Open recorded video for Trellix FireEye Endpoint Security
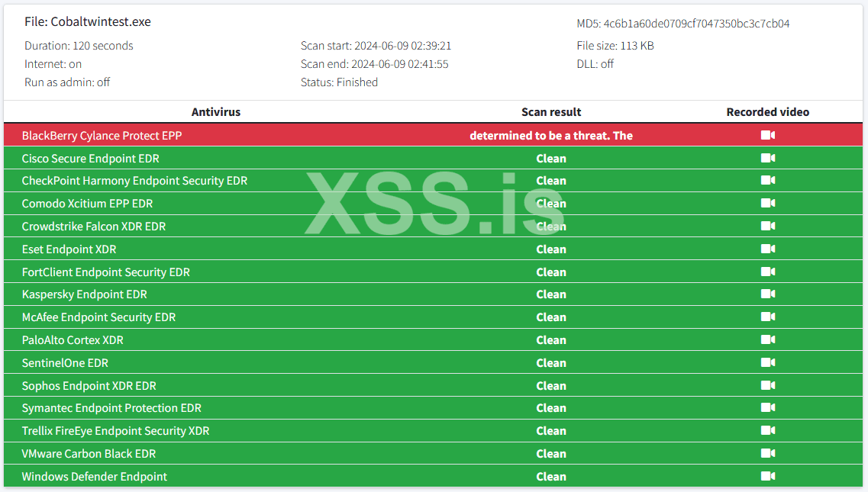Screen dimensions: 868x492 click(x=768, y=430)
